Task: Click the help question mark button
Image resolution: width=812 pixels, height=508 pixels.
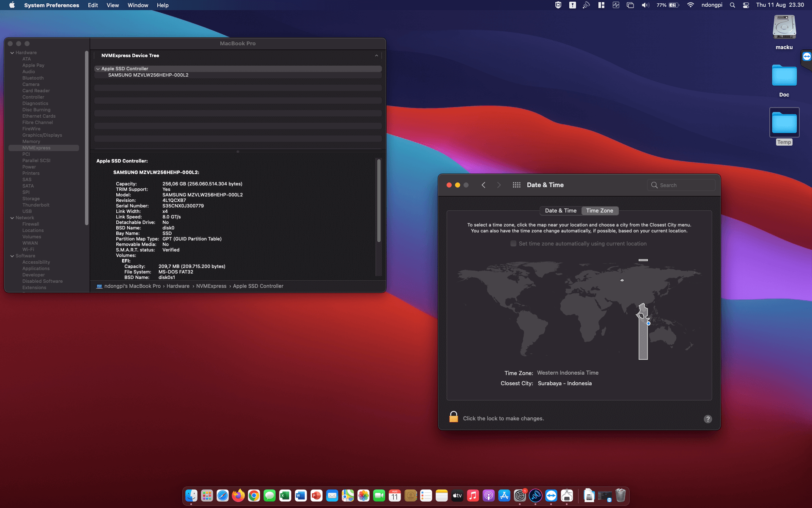Action: click(x=708, y=419)
